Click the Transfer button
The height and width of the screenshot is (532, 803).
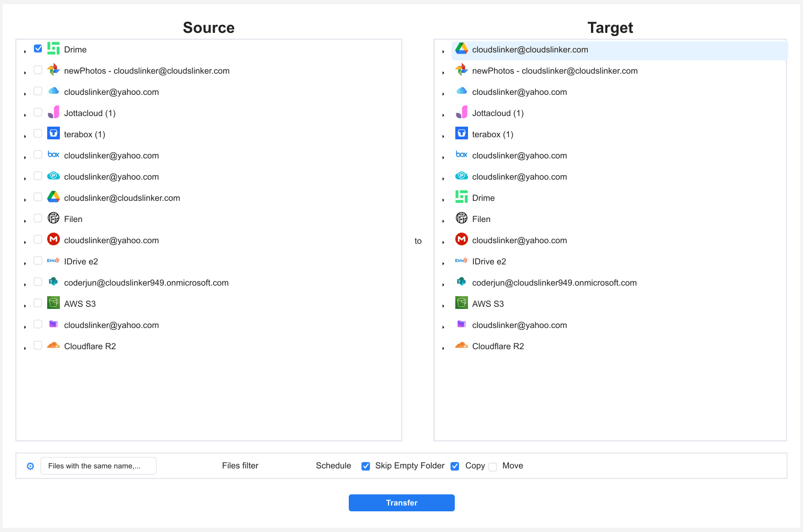[x=402, y=503]
